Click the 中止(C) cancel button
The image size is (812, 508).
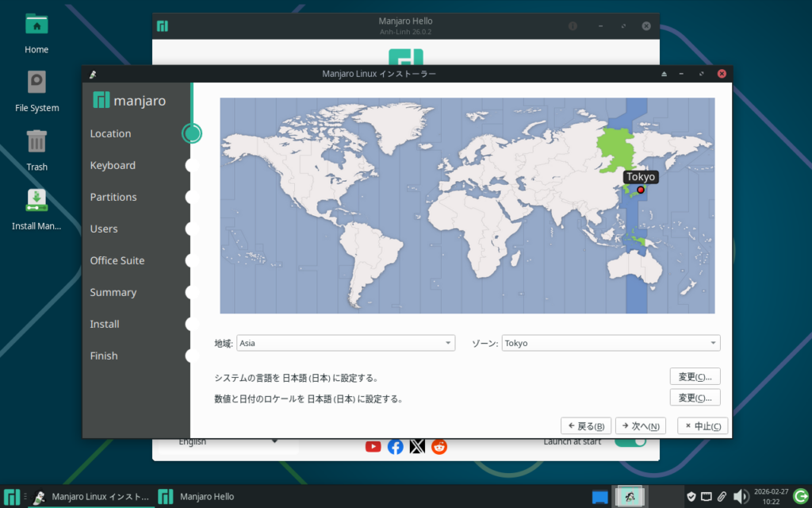point(703,426)
